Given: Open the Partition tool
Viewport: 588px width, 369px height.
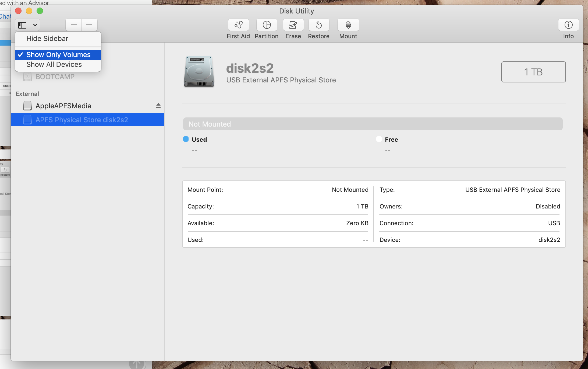Looking at the screenshot, I should 266,25.
